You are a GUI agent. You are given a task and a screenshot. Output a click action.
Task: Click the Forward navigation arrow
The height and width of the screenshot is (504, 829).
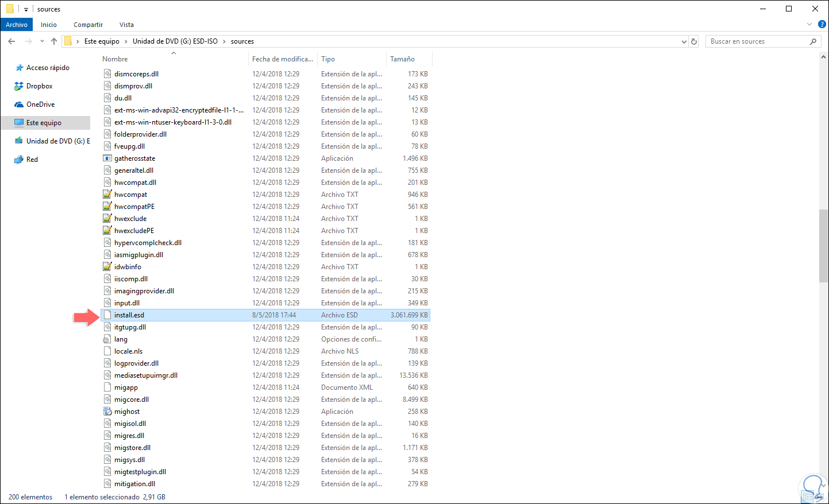pyautogui.click(x=28, y=41)
